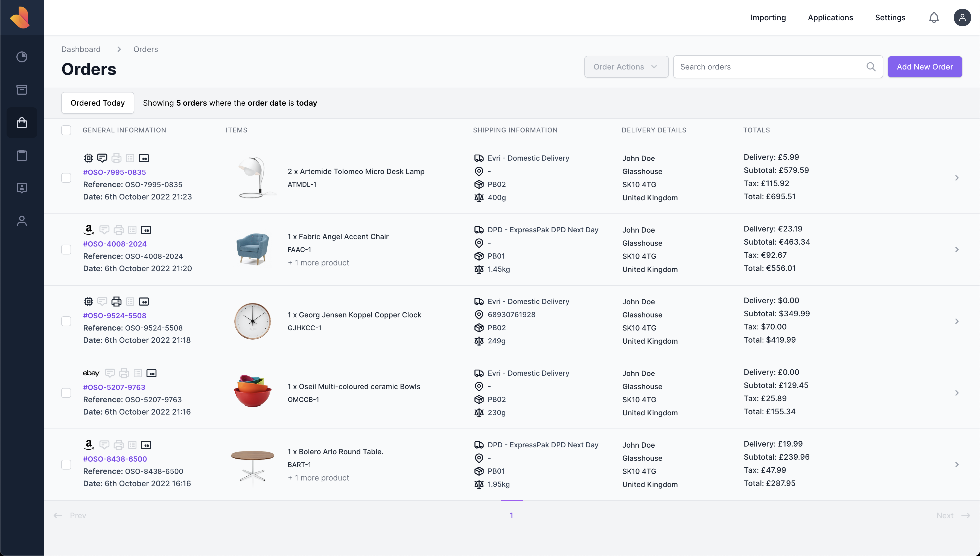Click the user profile avatar
Image resolution: width=980 pixels, height=556 pixels.
(x=962, y=18)
